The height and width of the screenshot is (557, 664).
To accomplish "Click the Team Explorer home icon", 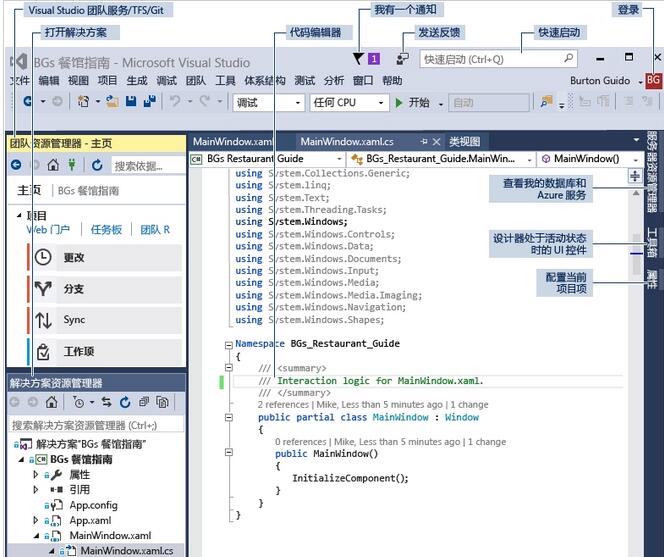I will pyautogui.click(x=53, y=165).
